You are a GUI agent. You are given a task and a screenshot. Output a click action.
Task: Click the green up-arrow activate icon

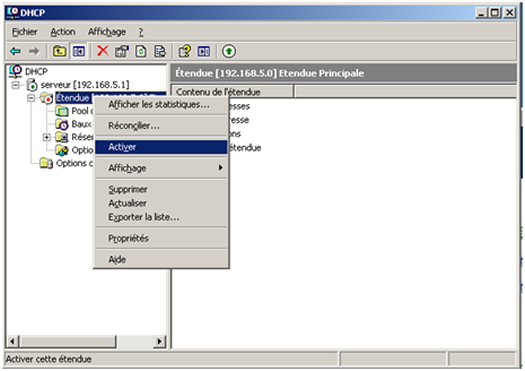pyautogui.click(x=229, y=51)
